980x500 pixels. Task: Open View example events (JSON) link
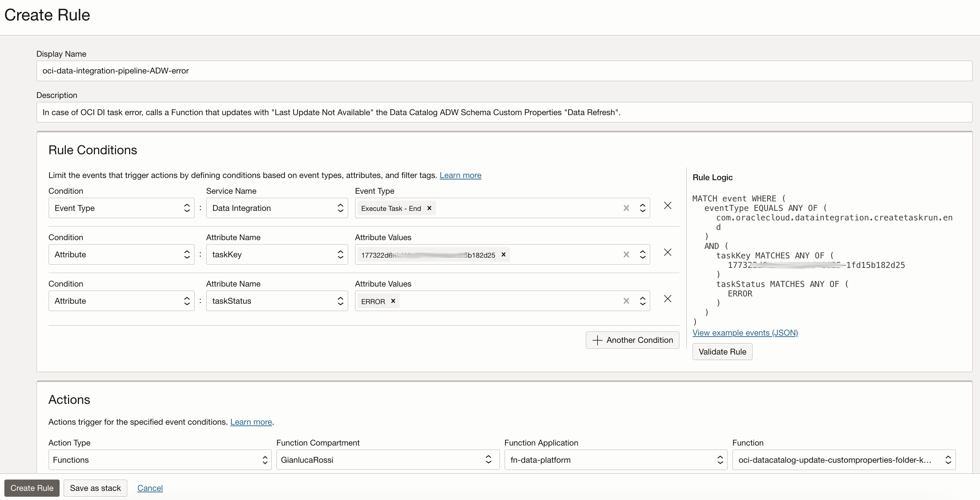click(x=745, y=333)
